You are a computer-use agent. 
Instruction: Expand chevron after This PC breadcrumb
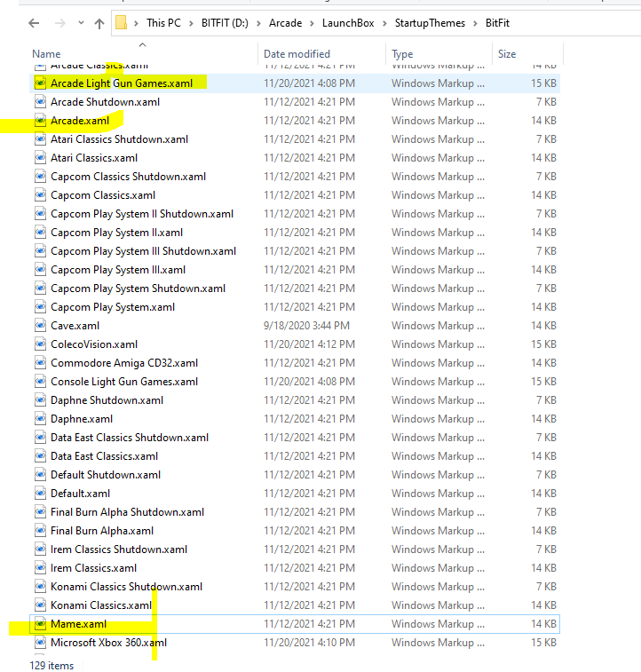pyautogui.click(x=191, y=23)
